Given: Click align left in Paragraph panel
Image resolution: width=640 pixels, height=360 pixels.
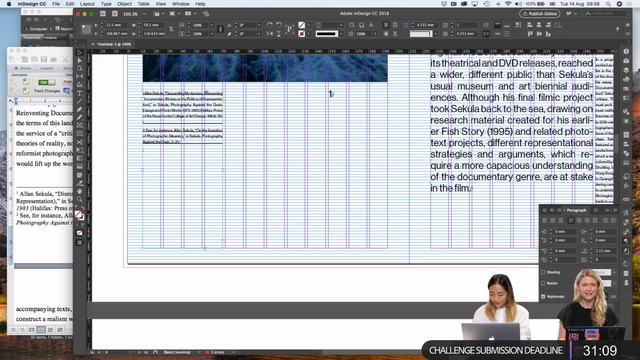Looking at the screenshot, I should [x=544, y=220].
